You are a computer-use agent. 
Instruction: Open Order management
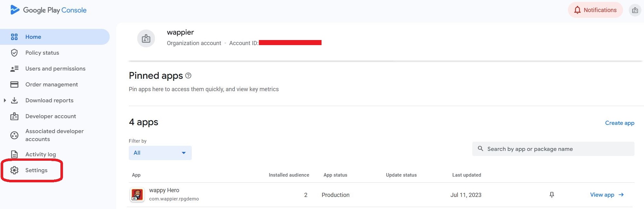[x=52, y=84]
